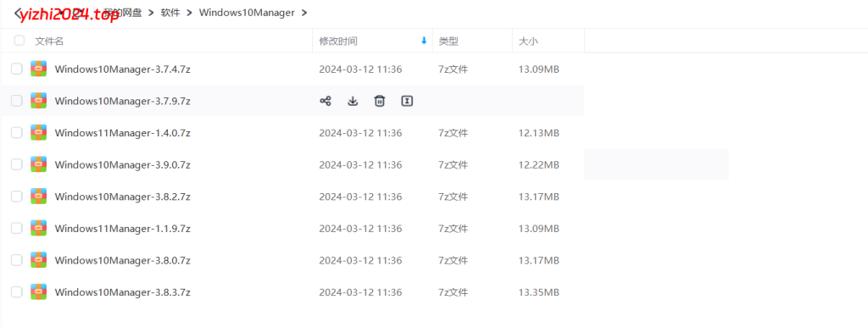
Task: Click size value 12.13MB
Action: (538, 133)
